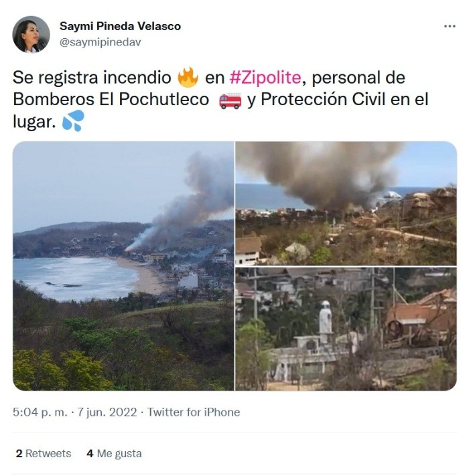Open the top-right smoke cloud photo

[x=346, y=204]
